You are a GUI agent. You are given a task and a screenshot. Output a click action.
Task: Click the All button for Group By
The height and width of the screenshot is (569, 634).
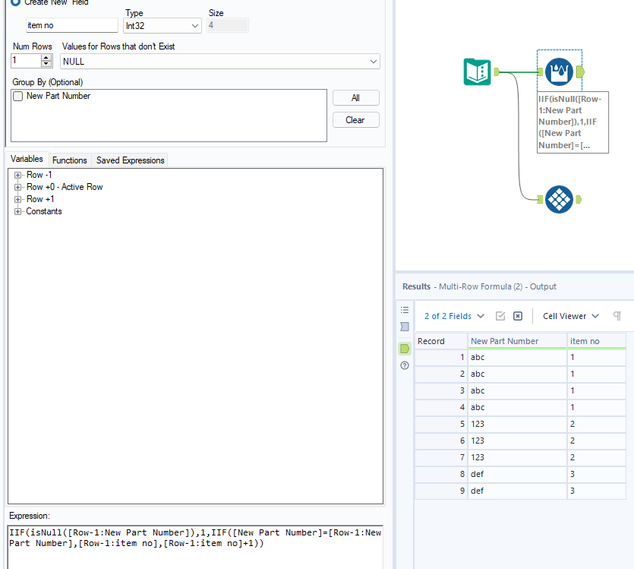(x=355, y=98)
